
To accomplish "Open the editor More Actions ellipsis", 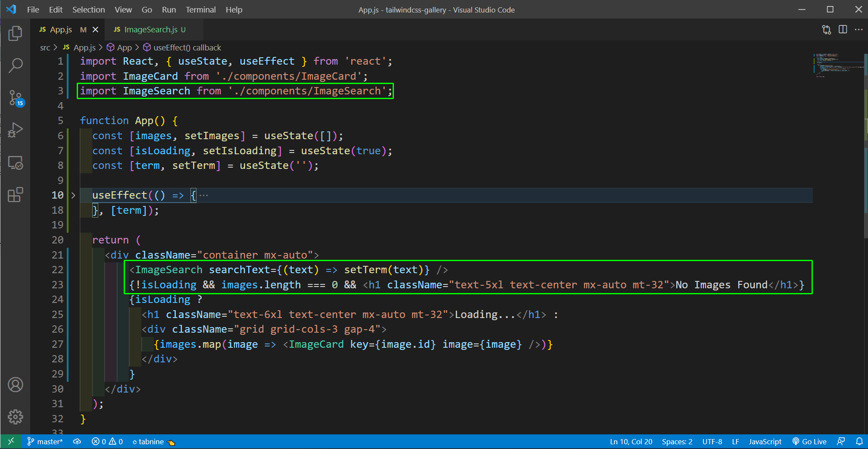I will 859,30.
